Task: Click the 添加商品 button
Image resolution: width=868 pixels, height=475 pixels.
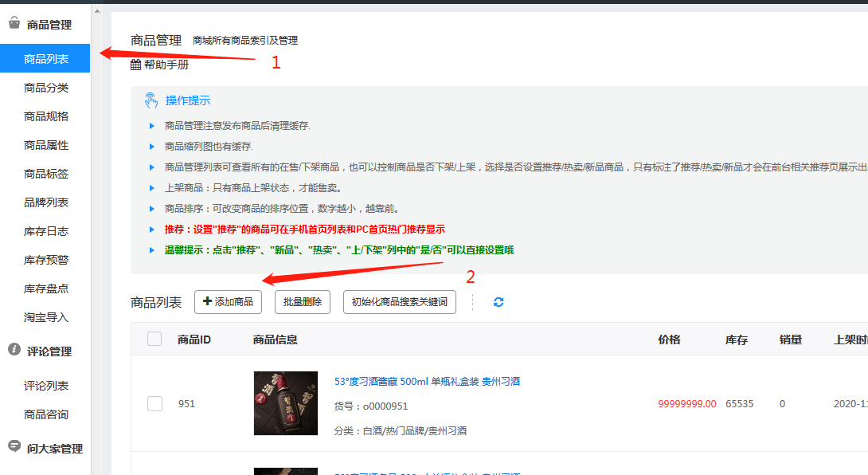Action: (229, 302)
